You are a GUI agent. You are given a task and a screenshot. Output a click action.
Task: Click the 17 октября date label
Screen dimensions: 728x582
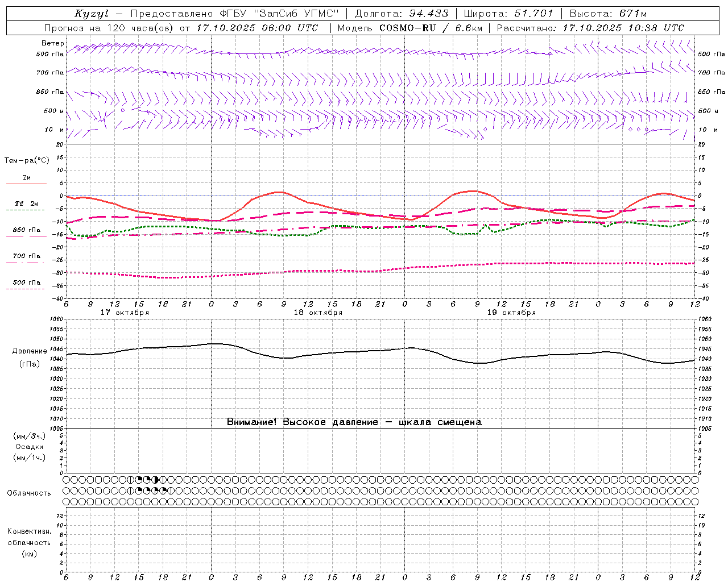coord(125,313)
